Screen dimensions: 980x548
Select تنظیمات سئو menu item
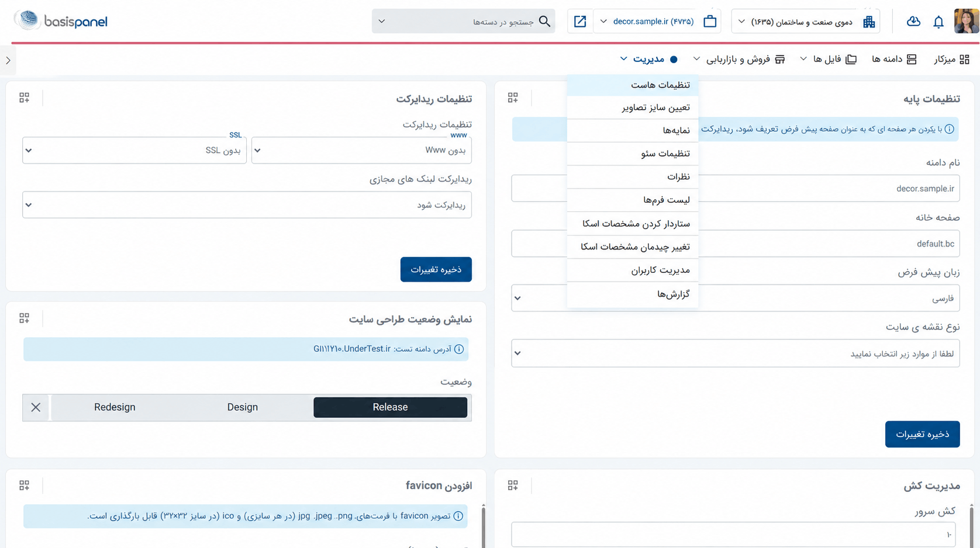[633, 154]
